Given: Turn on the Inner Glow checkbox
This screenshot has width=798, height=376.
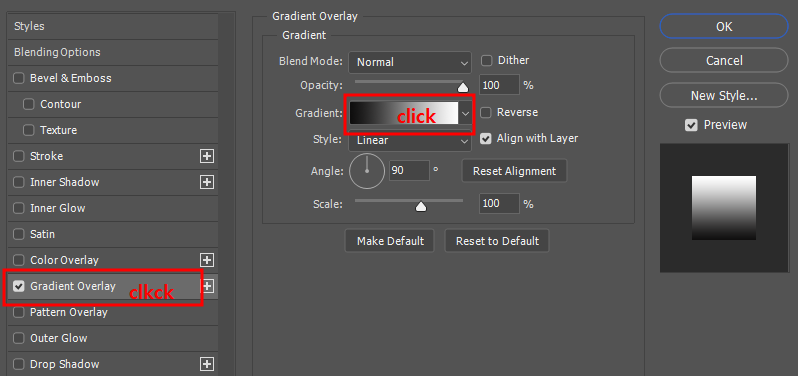Looking at the screenshot, I should (19, 208).
